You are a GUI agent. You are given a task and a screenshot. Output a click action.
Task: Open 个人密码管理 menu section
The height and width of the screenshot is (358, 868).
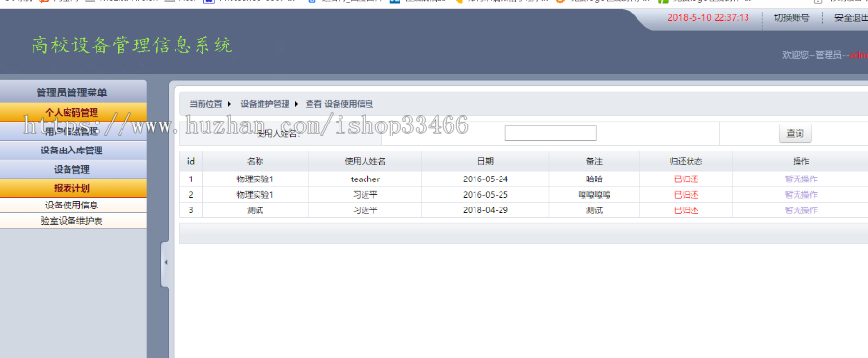click(x=73, y=113)
